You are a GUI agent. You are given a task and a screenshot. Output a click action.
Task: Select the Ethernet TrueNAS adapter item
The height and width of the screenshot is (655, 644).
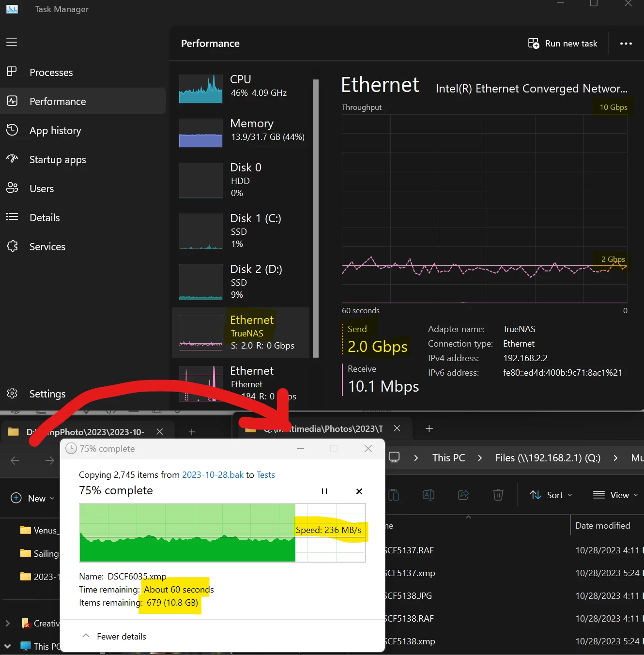tap(241, 333)
